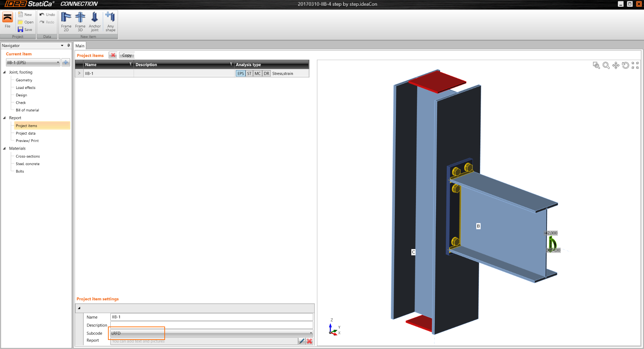This screenshot has height=349, width=644.
Task: Insert an Anchor joint item
Action: [x=95, y=21]
